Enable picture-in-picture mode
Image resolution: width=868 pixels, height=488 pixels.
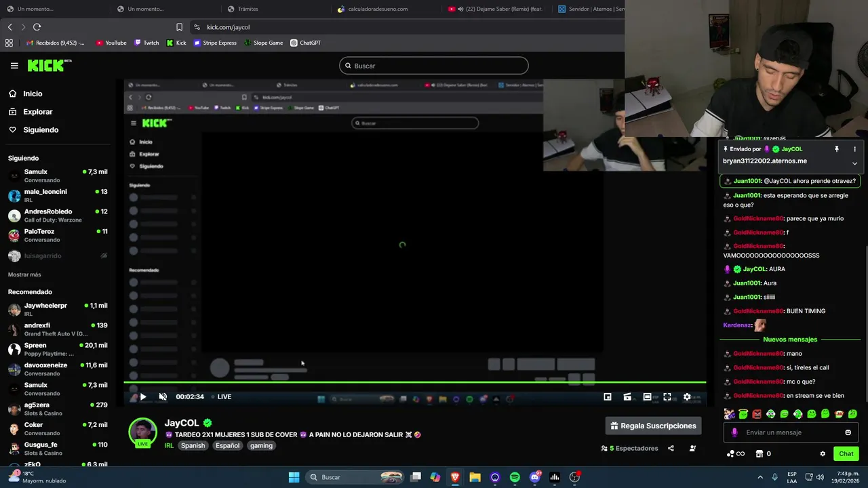pyautogui.click(x=608, y=396)
